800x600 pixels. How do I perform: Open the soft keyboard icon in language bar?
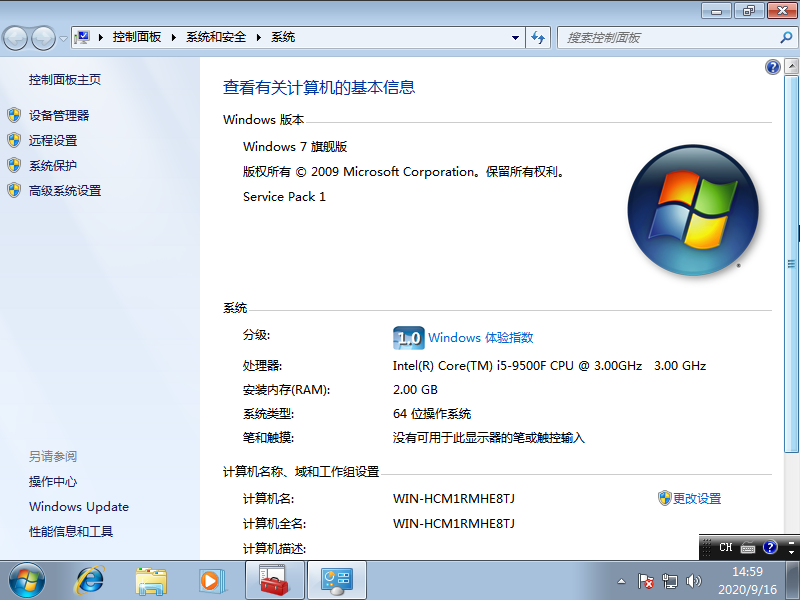pyautogui.click(x=747, y=547)
